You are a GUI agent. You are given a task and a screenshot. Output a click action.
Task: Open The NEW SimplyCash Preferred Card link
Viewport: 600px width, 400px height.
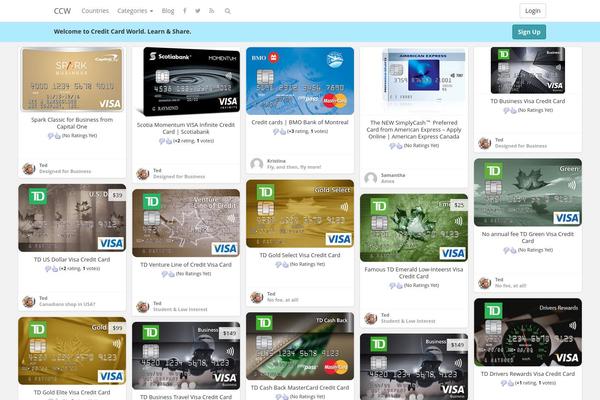[414, 129]
